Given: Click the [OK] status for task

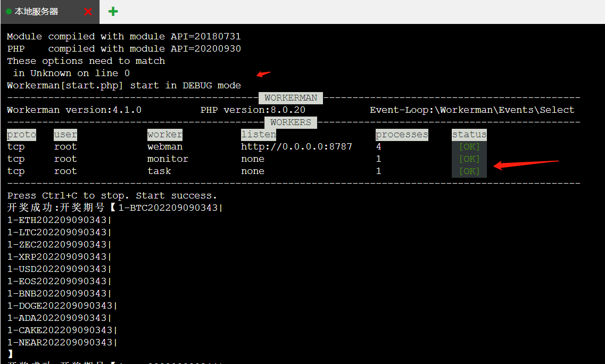Looking at the screenshot, I should pyautogui.click(x=469, y=171).
